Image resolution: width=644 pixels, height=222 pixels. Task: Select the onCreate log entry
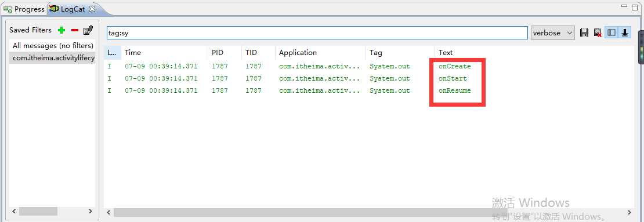pos(368,66)
